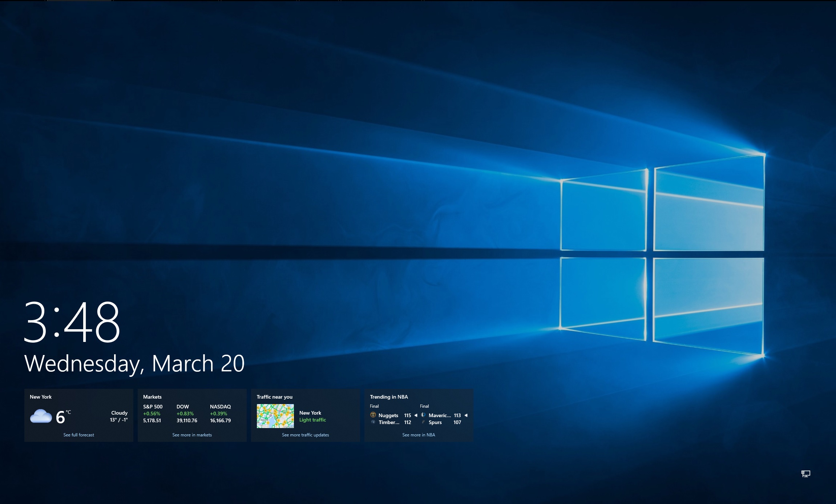Open See full forecast

(x=78, y=435)
